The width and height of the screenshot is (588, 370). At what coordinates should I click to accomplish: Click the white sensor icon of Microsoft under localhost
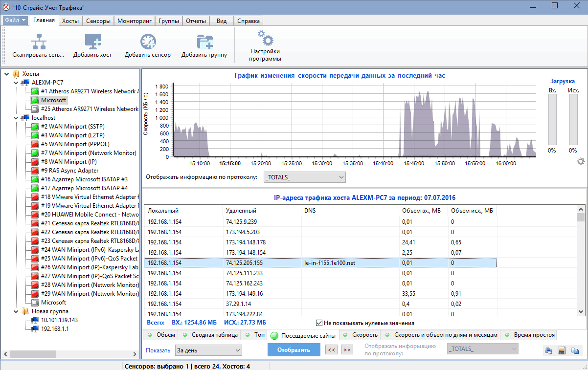click(x=35, y=303)
